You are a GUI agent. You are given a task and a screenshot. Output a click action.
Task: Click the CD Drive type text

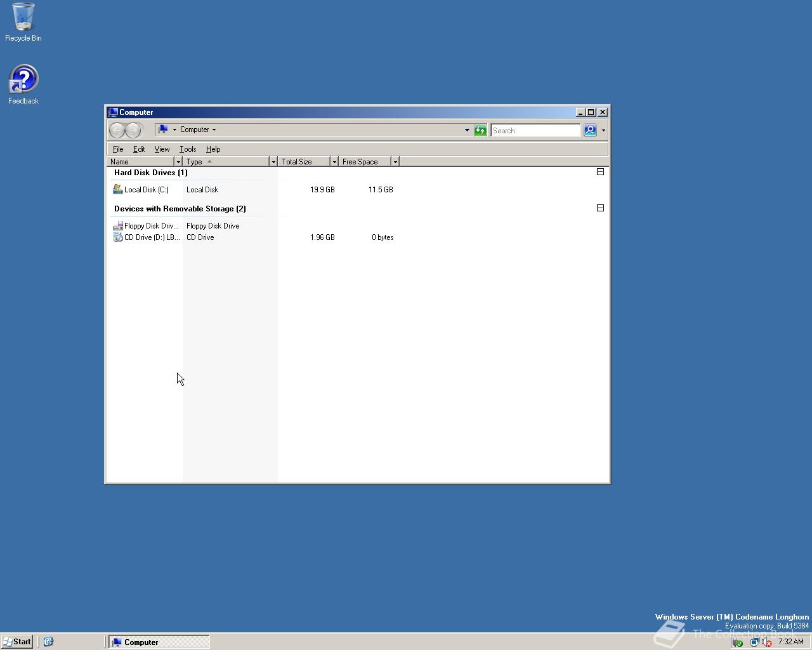pyautogui.click(x=200, y=237)
